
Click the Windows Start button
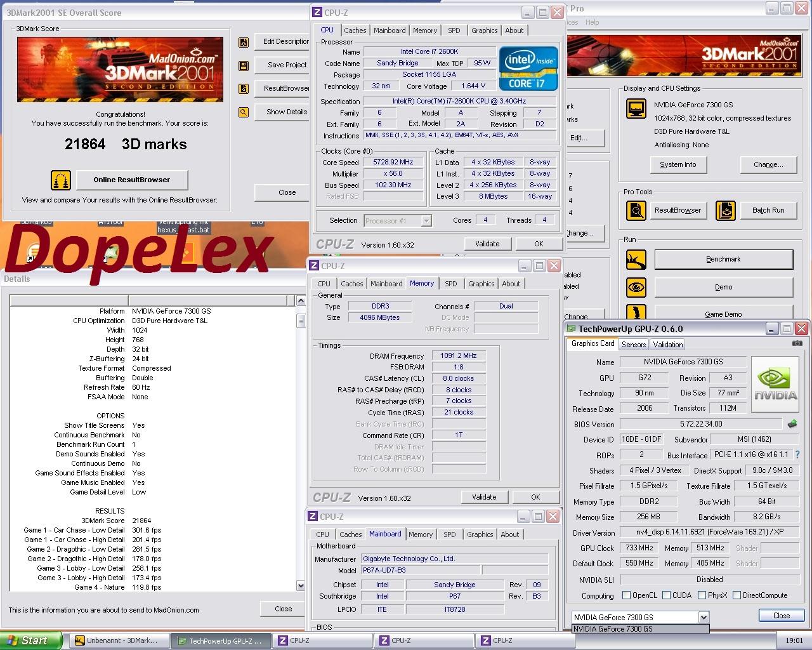(32, 640)
